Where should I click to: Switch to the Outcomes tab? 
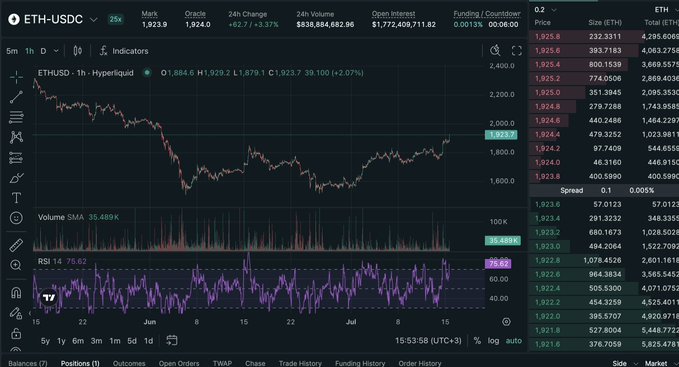point(129,363)
